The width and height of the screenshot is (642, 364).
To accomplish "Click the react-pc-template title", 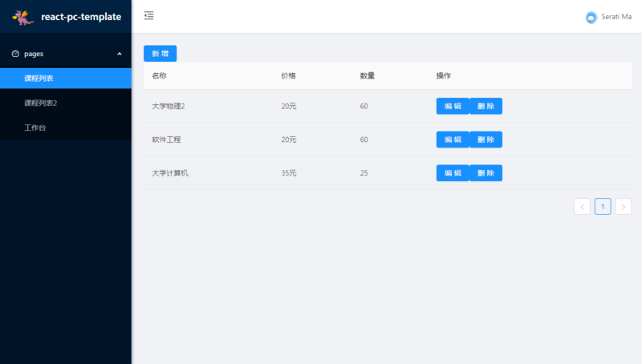I will (x=81, y=17).
